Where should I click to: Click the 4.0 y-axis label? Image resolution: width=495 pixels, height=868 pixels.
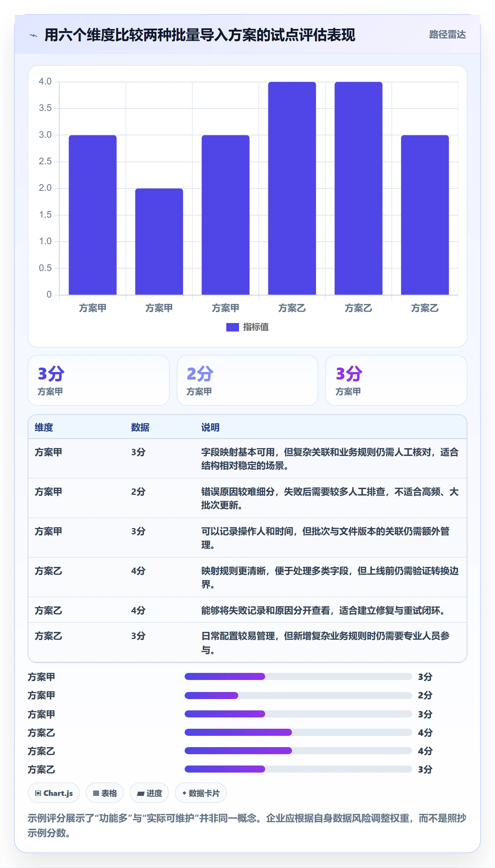coord(45,81)
